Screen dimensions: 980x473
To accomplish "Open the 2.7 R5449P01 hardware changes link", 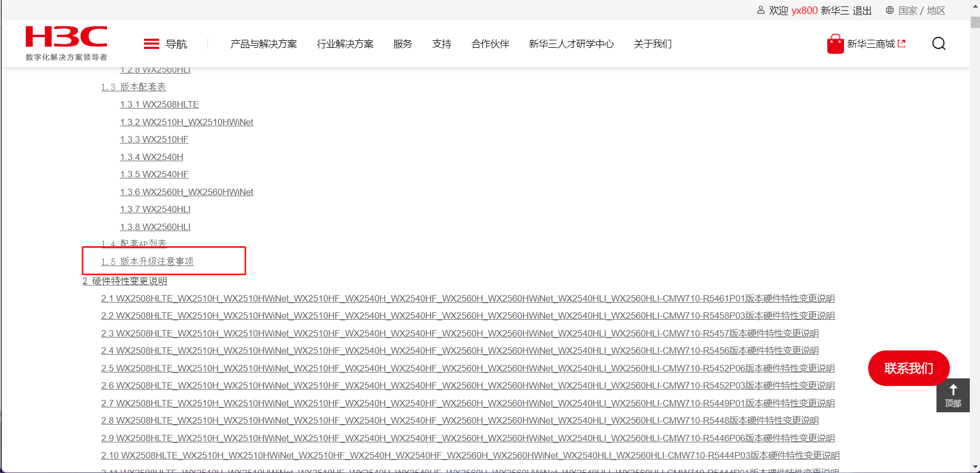I will (468, 403).
